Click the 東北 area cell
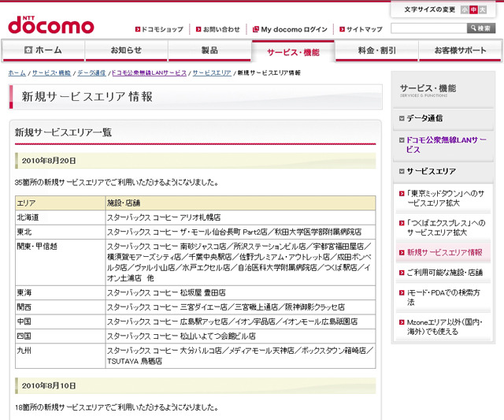Viewport: 504px width, 420px height. point(60,232)
